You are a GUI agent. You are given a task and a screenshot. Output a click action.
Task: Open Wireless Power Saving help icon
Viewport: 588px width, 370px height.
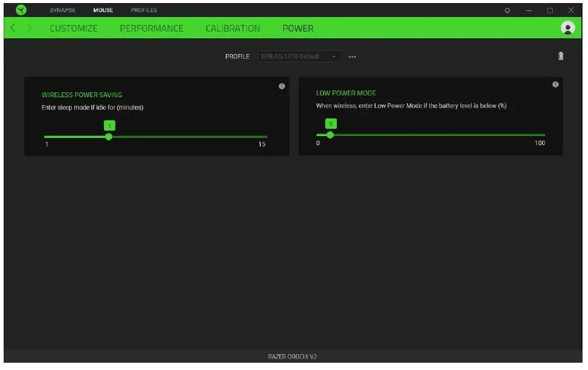(282, 87)
